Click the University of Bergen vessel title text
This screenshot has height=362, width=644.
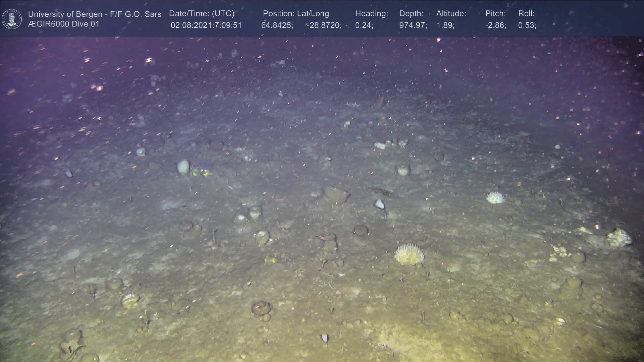pos(95,14)
